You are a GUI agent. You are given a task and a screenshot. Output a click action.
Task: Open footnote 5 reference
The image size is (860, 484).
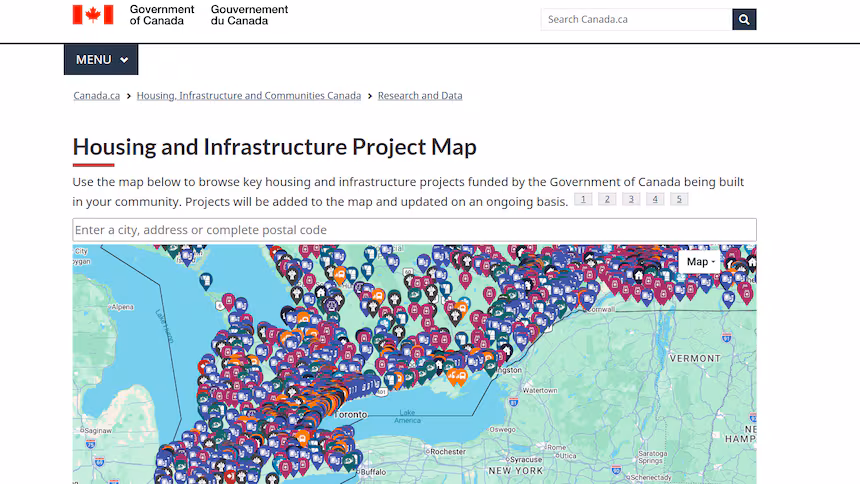pos(679,199)
